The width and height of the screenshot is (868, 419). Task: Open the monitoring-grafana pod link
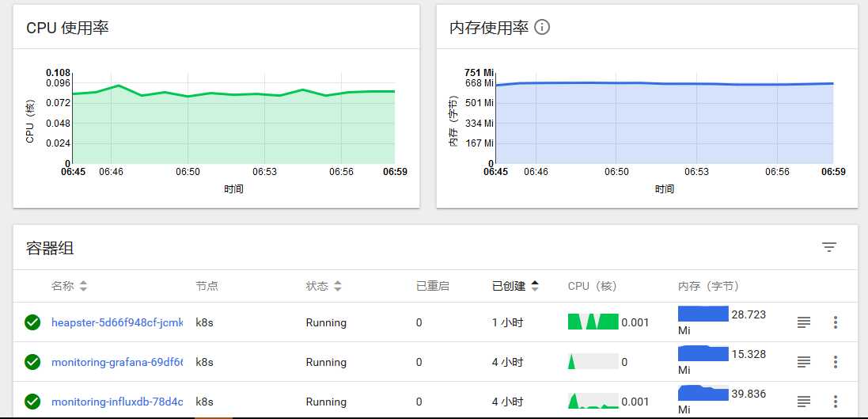[117, 363]
